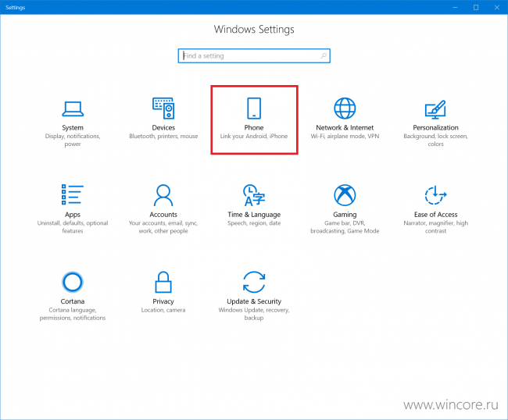Open the Update & Security arrows icon
Viewport: 508px width, 420px height.
[254, 282]
